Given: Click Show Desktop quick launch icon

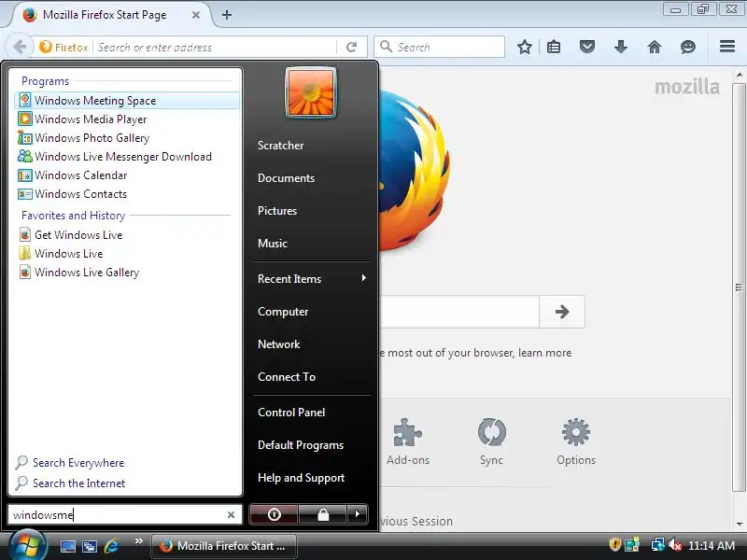Looking at the screenshot, I should 67,546.
